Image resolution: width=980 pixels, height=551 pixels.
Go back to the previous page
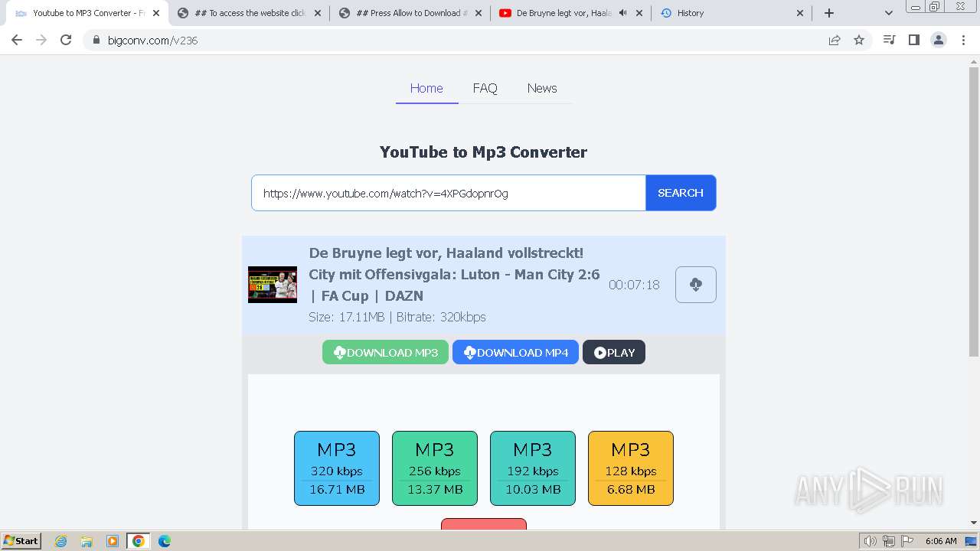point(17,40)
